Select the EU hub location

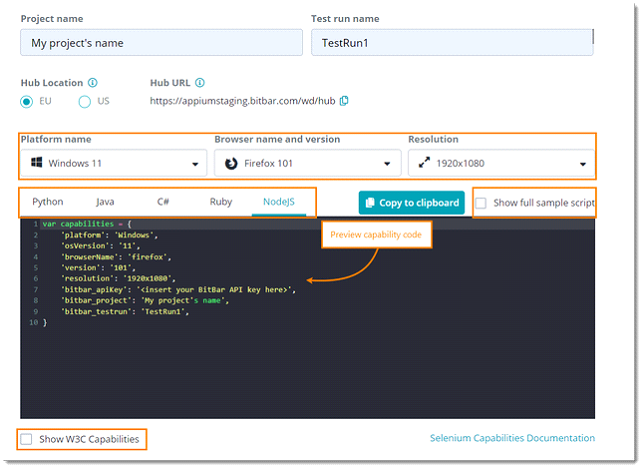(27, 101)
